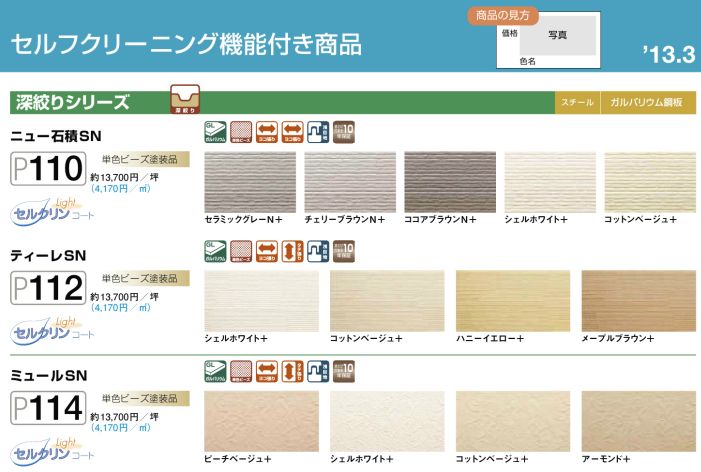Click the ティーレSN product heading
The width and height of the screenshot is (701, 472).
click(48, 256)
